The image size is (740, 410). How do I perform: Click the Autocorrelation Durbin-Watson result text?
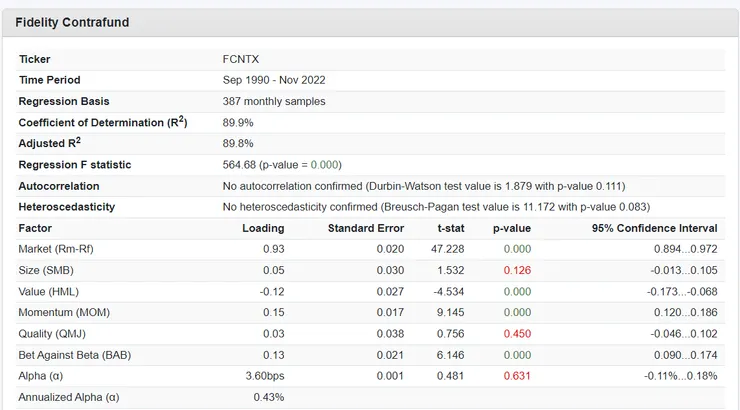tap(424, 186)
